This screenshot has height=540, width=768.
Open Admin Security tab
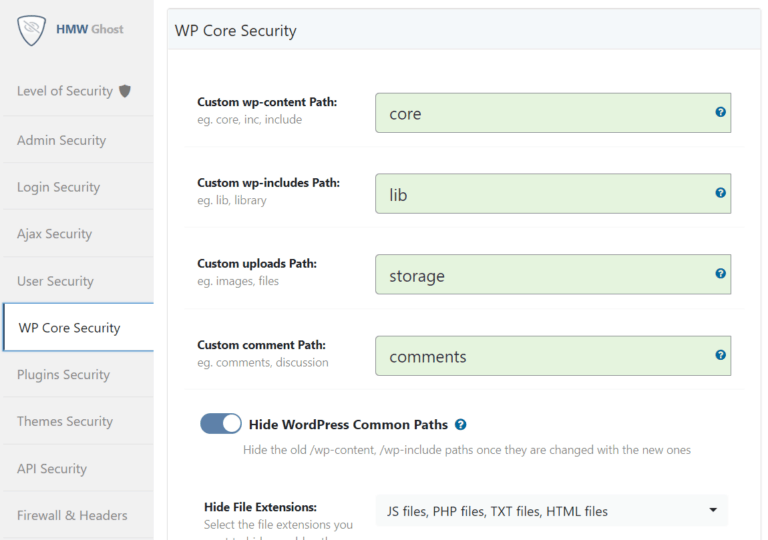[x=61, y=140]
